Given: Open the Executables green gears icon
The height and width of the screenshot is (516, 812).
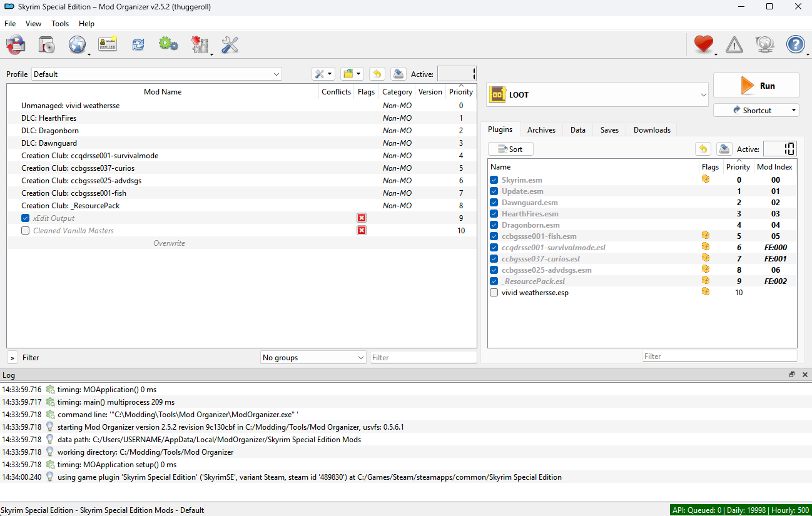Looking at the screenshot, I should 168,44.
